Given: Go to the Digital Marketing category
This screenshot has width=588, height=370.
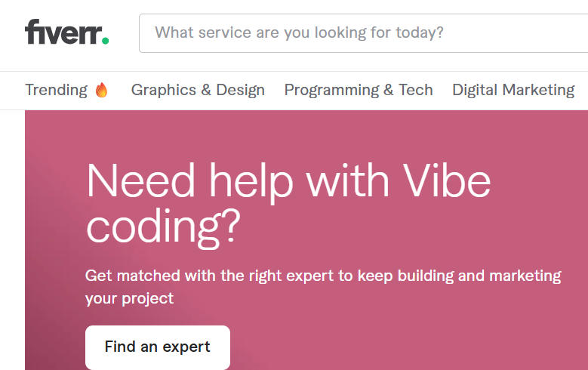Looking at the screenshot, I should coord(513,91).
